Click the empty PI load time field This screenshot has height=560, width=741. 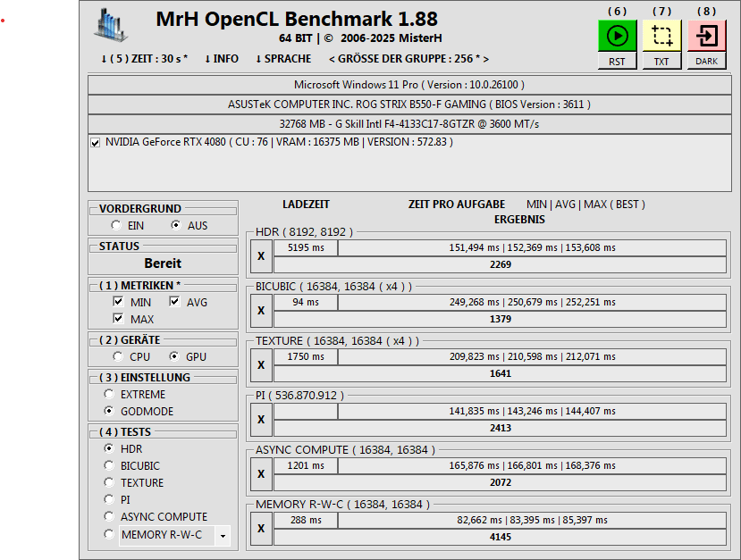coord(306,411)
